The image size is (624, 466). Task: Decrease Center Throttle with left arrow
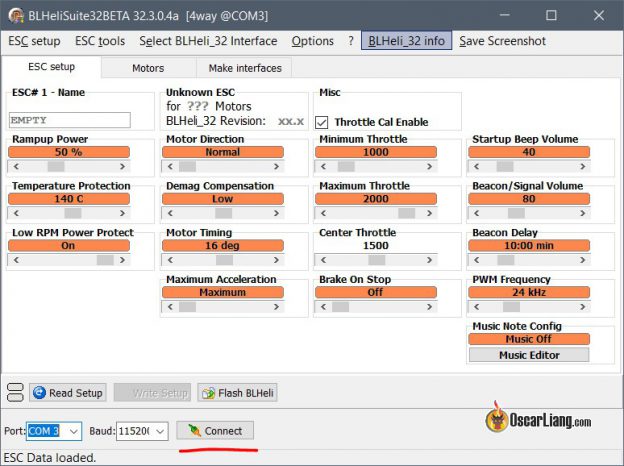pyautogui.click(x=324, y=260)
